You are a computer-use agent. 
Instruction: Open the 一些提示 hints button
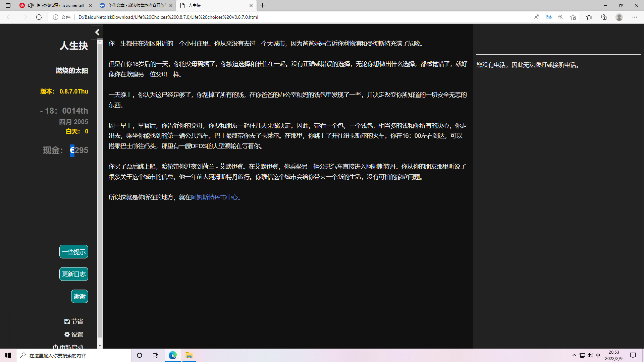74,252
